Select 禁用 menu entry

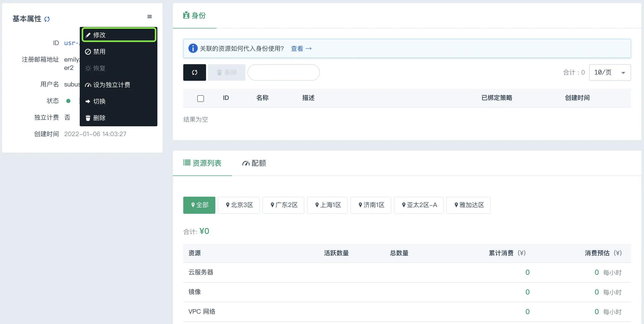point(119,51)
